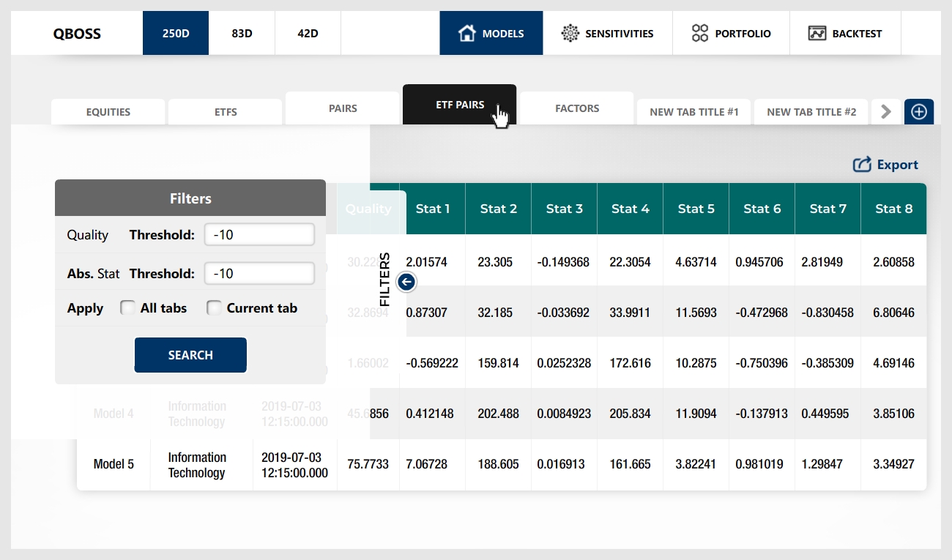Select the 42D period tab
Viewport: 952px width, 560px height.
pyautogui.click(x=308, y=33)
